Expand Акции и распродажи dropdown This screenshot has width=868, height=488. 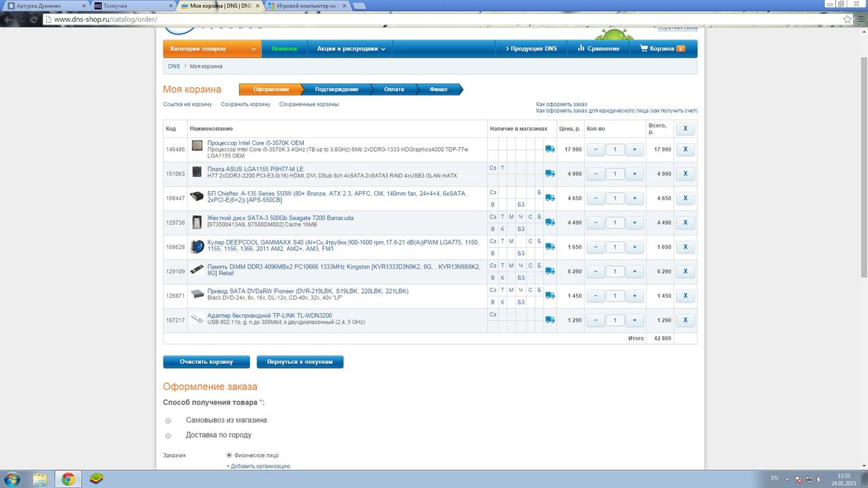tap(350, 48)
